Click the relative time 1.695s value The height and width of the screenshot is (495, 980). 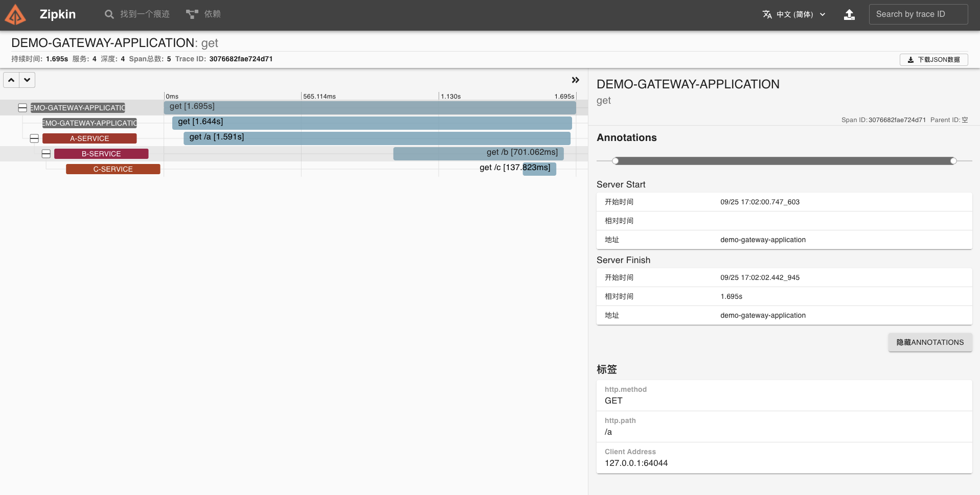coord(731,296)
